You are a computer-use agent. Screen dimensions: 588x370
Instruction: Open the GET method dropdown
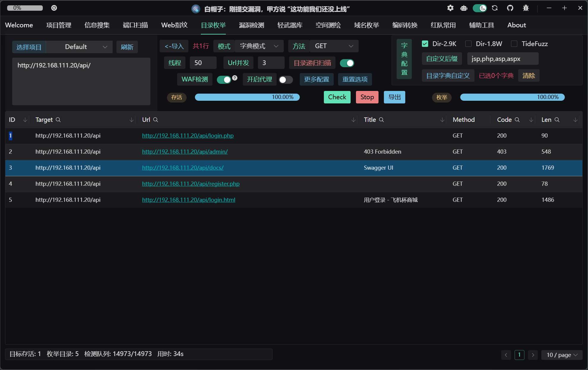pyautogui.click(x=334, y=46)
